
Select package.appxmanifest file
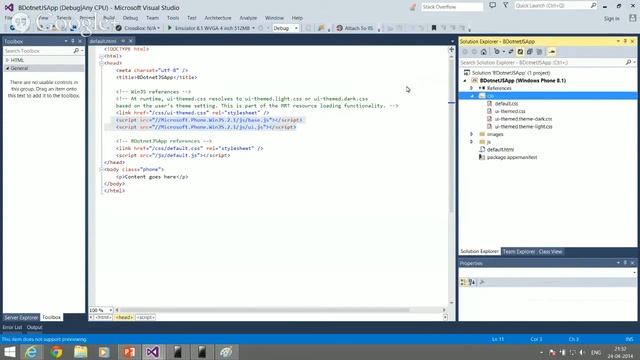pyautogui.click(x=512, y=157)
